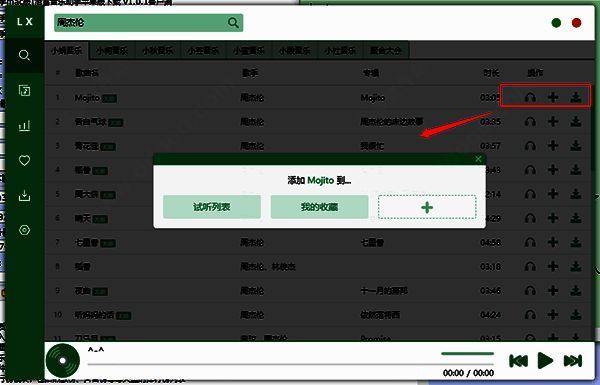Skip to the previous track
The width and height of the screenshot is (600, 385).
coord(518,361)
